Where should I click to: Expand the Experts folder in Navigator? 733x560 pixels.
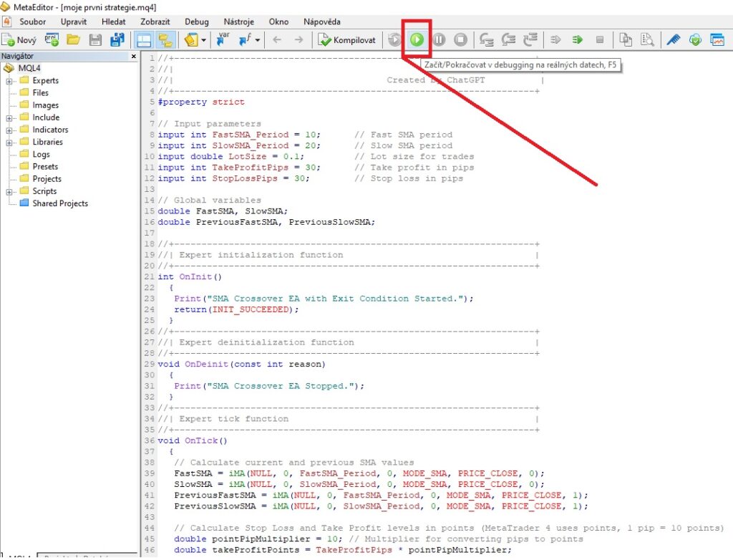point(10,81)
